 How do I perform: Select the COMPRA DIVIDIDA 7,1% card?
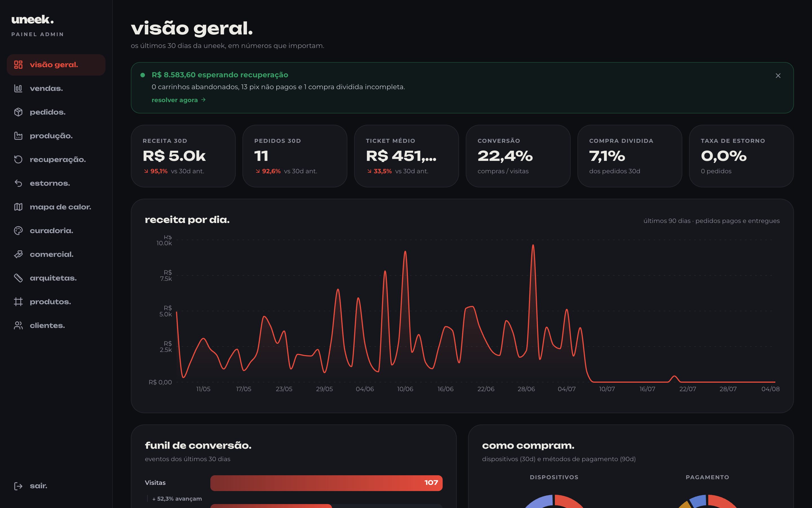pos(630,156)
